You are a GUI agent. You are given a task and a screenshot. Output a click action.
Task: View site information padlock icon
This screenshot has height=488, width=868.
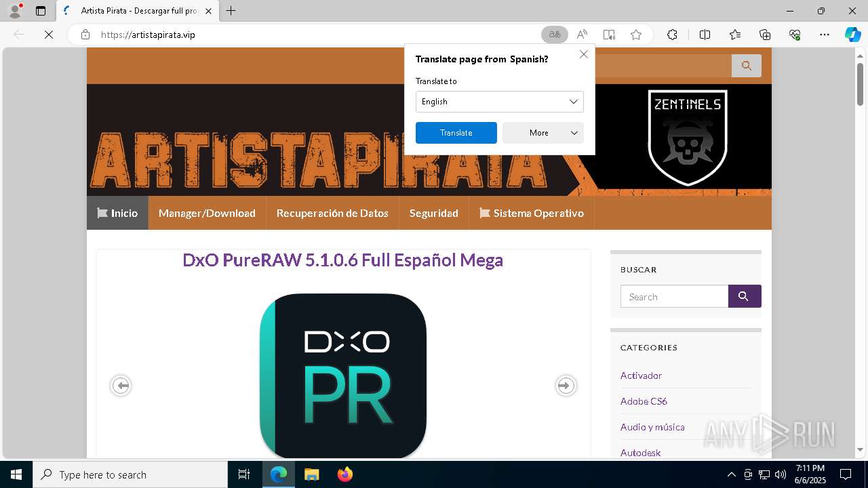click(85, 35)
